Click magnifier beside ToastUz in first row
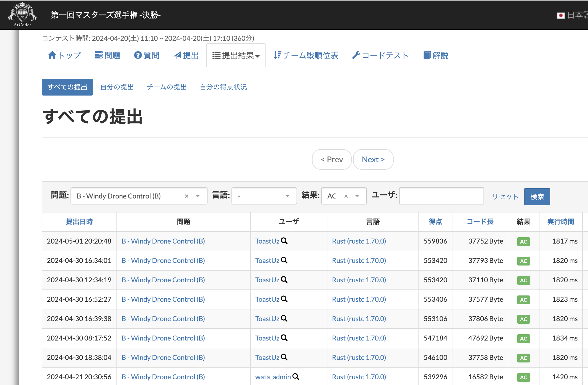The height and width of the screenshot is (385, 588). [284, 241]
